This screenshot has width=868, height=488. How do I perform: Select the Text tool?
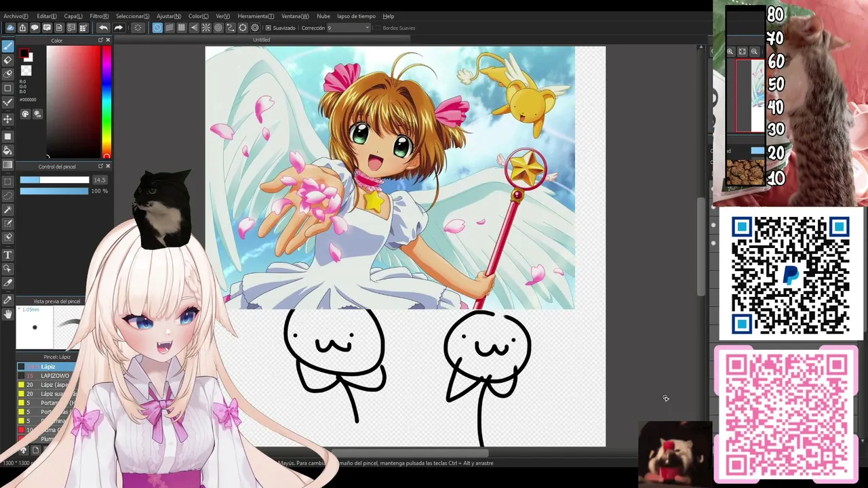(8, 255)
